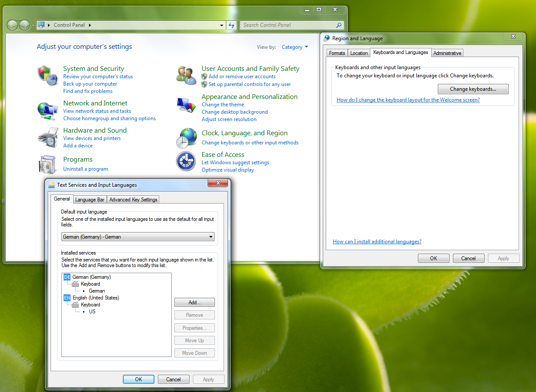The height and width of the screenshot is (392, 536).
Task: Click the Change keyboards... button
Action: pos(473,89)
